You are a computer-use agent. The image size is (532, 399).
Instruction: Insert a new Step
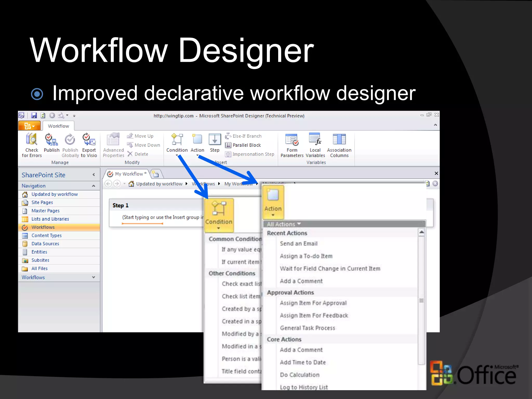(x=215, y=142)
